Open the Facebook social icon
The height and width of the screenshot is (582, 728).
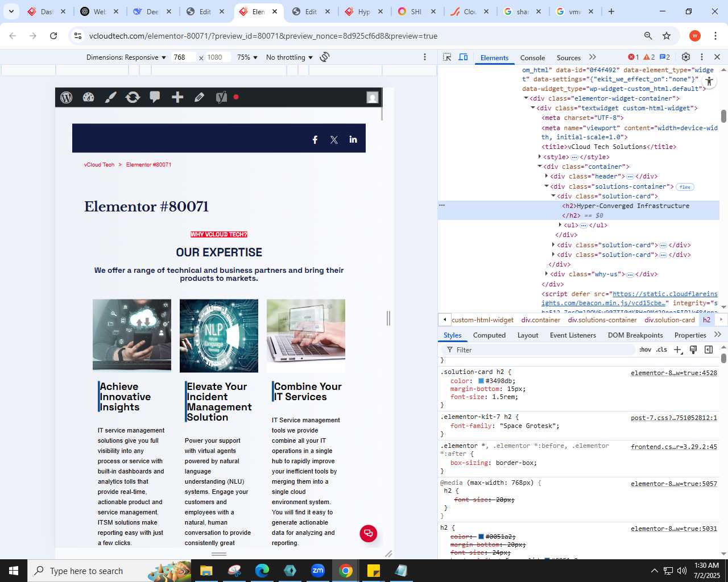click(x=315, y=139)
